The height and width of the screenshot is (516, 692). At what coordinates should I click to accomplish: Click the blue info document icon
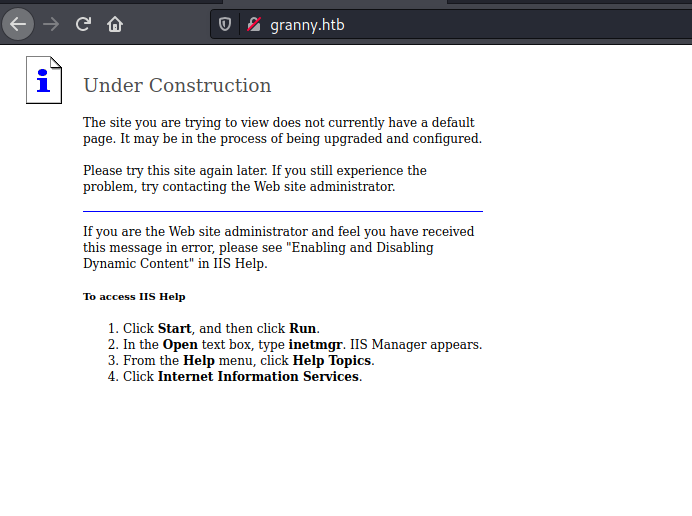click(44, 80)
